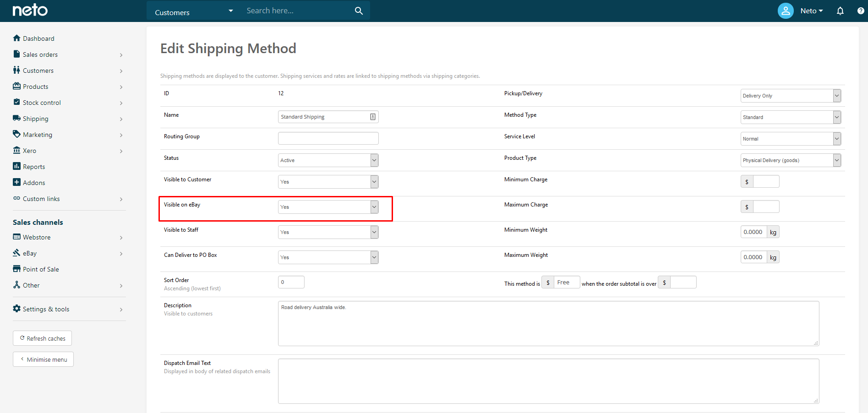Click the order subtotal over input
Screen dimensions: 868x413
pyautogui.click(x=683, y=283)
